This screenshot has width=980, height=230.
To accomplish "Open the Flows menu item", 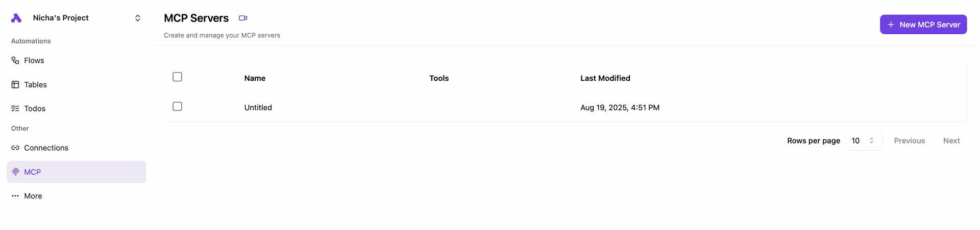I will click(34, 60).
